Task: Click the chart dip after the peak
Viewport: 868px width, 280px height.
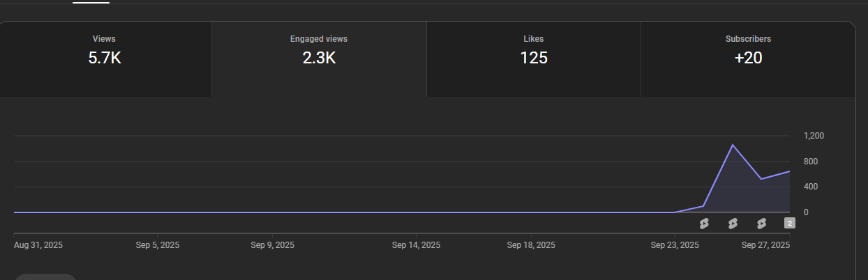Action: point(761,179)
